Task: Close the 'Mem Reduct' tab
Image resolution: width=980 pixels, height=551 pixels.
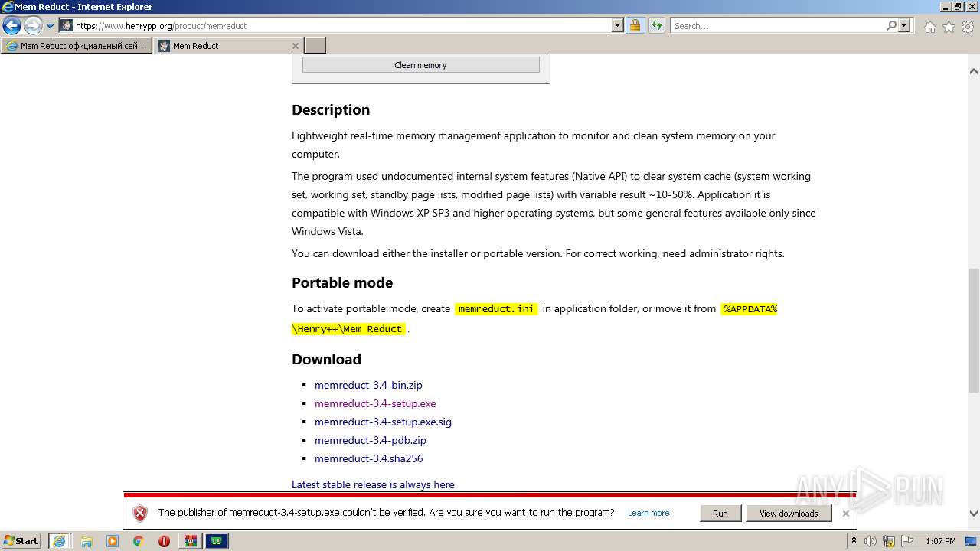Action: 296,46
